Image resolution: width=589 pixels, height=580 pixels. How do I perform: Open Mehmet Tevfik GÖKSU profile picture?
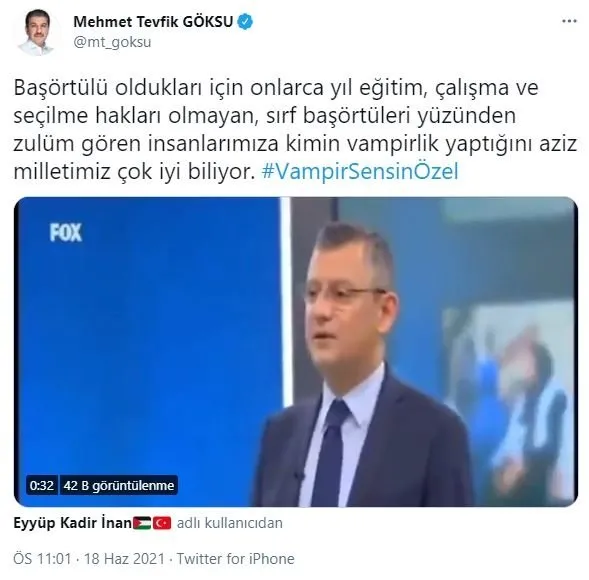tap(37, 32)
